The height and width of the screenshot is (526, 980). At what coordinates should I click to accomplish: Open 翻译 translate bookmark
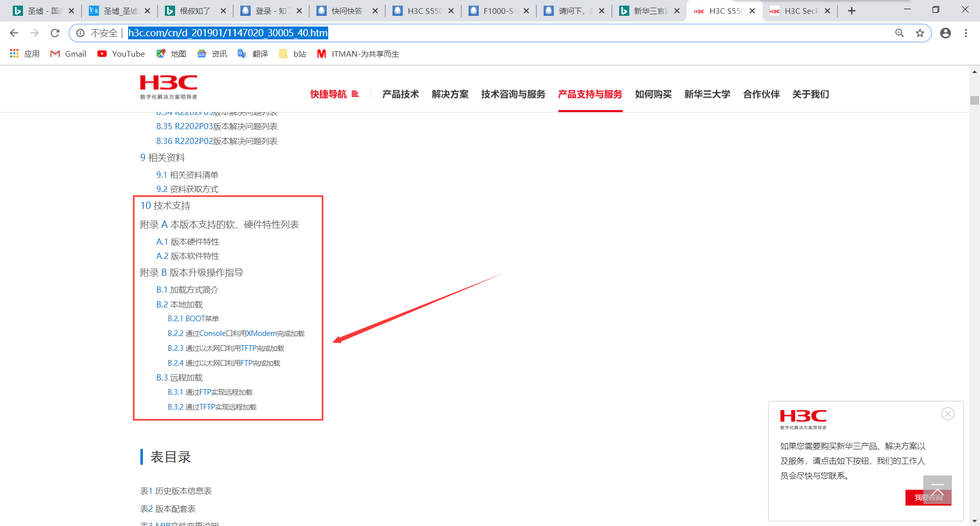[253, 54]
